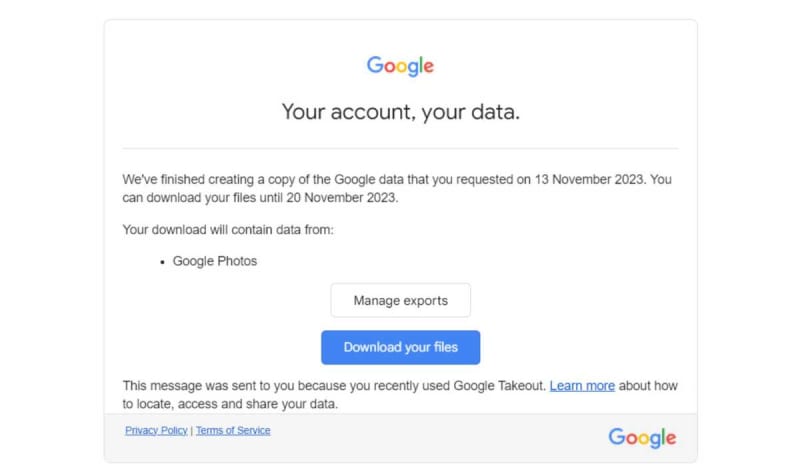Click the Google logo above the heading
Image resolution: width=800 pixels, height=474 pixels.
tap(400, 66)
